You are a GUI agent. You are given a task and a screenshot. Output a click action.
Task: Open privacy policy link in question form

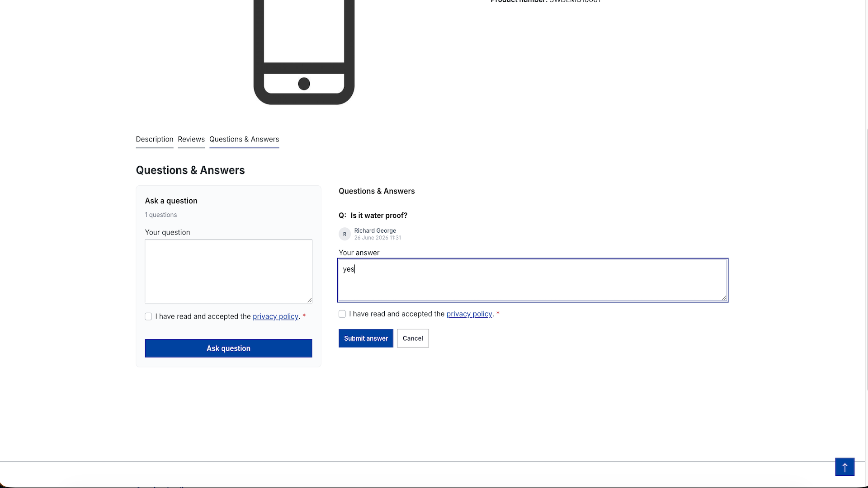tap(275, 316)
